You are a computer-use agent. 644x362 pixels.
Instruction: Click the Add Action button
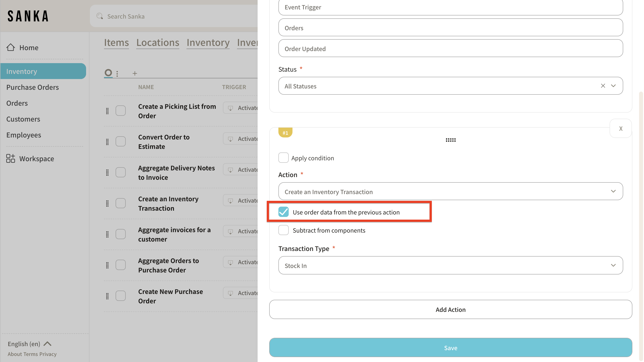click(450, 309)
